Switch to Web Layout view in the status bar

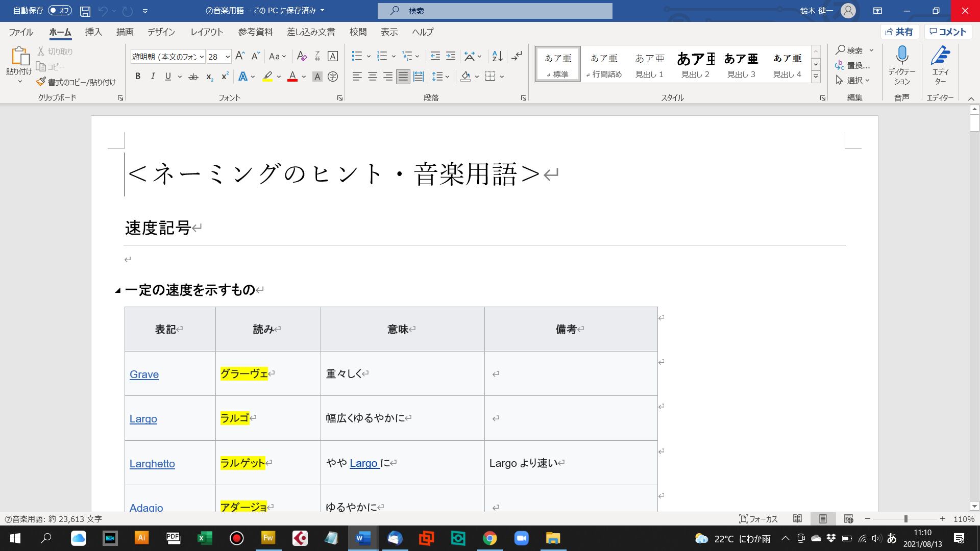(x=848, y=519)
